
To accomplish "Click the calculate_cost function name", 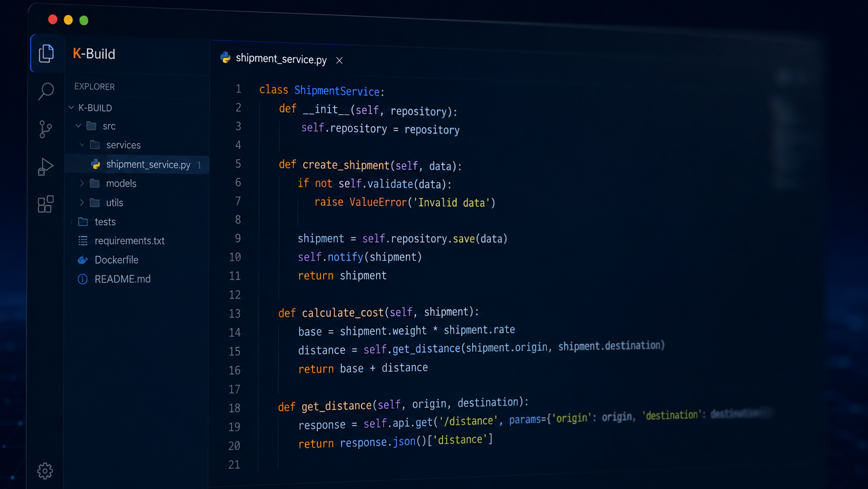I will [343, 313].
